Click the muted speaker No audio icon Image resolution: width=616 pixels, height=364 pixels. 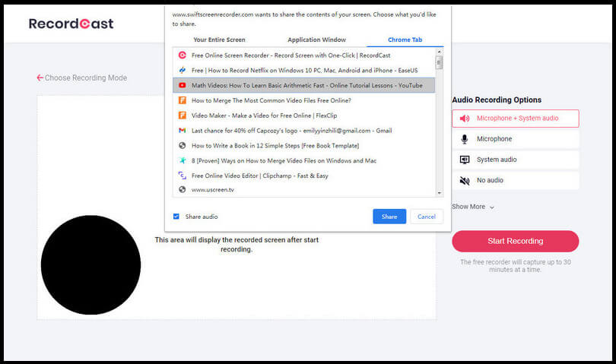[x=465, y=180]
